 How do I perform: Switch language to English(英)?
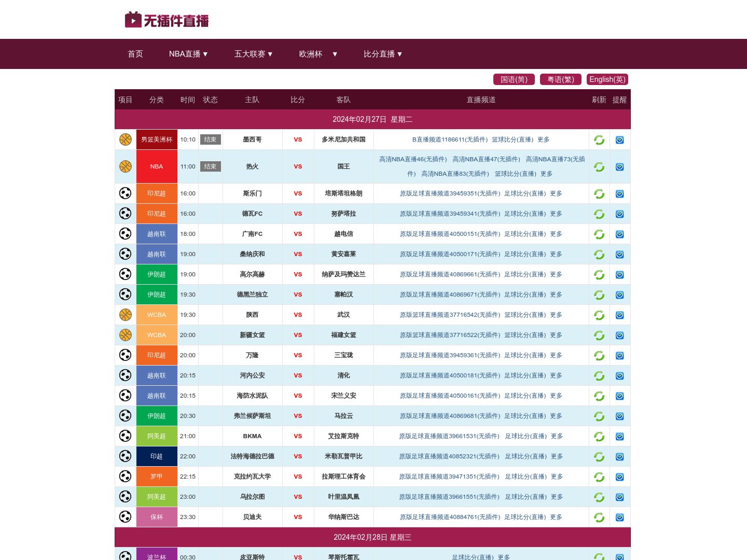(x=607, y=79)
